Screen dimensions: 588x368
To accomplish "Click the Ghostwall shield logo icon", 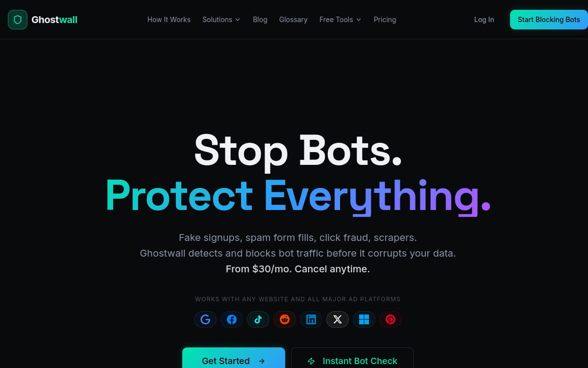I will coord(18,20).
